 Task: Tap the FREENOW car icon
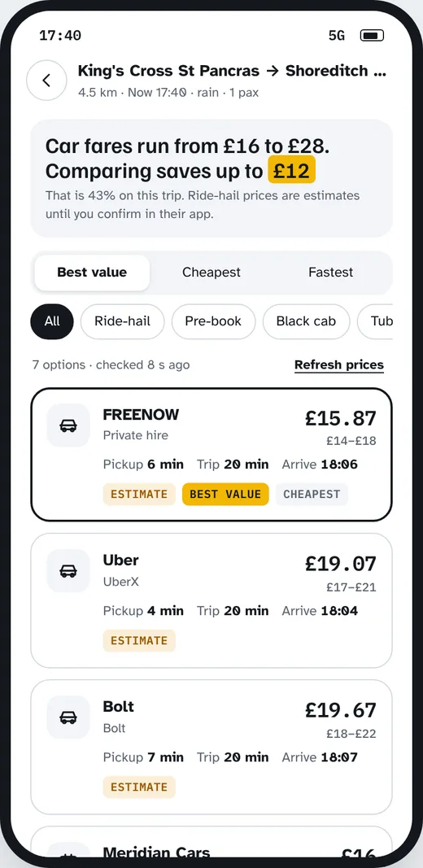(68, 425)
